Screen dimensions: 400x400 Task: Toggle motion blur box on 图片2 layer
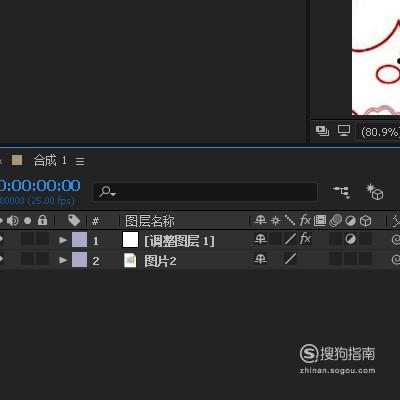(x=336, y=259)
